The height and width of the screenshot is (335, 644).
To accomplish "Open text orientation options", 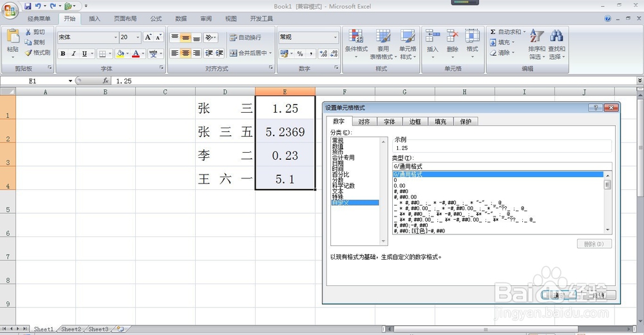I will (211, 37).
